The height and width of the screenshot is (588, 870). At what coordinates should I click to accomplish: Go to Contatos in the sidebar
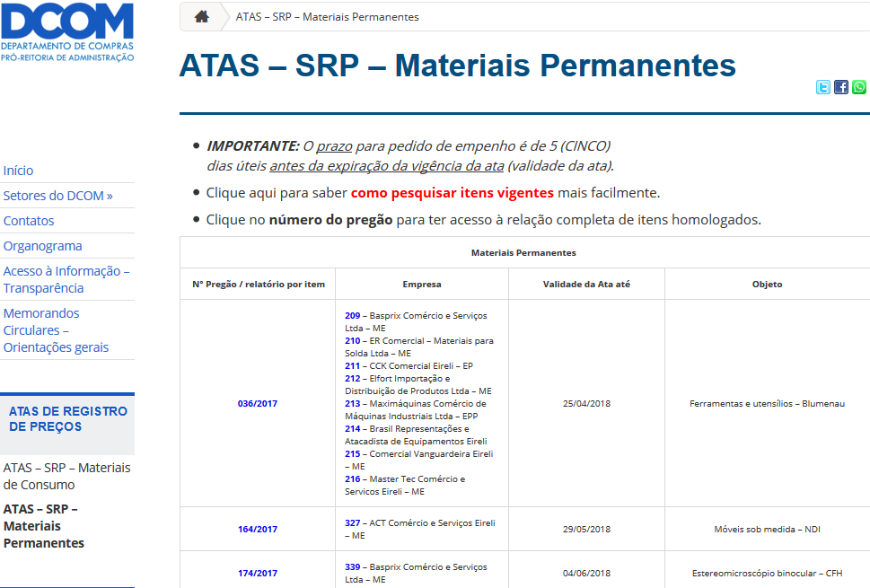coord(29,221)
